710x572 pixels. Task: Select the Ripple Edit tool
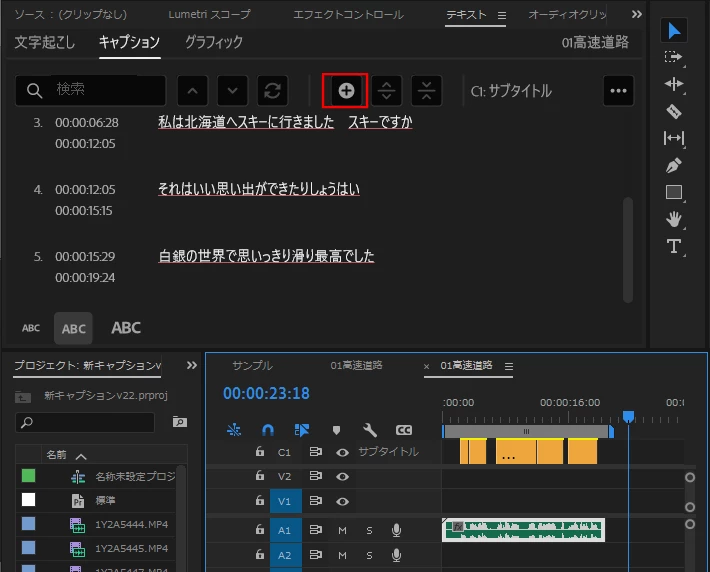[674, 84]
